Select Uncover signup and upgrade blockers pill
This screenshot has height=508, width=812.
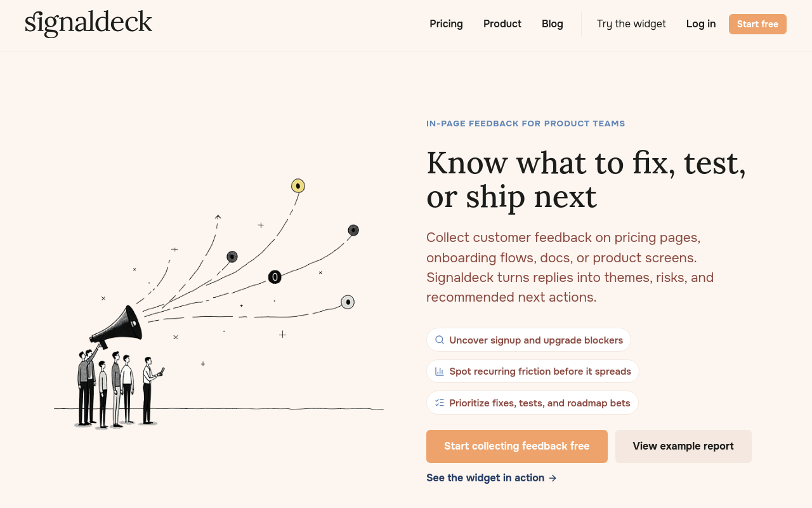(x=528, y=340)
